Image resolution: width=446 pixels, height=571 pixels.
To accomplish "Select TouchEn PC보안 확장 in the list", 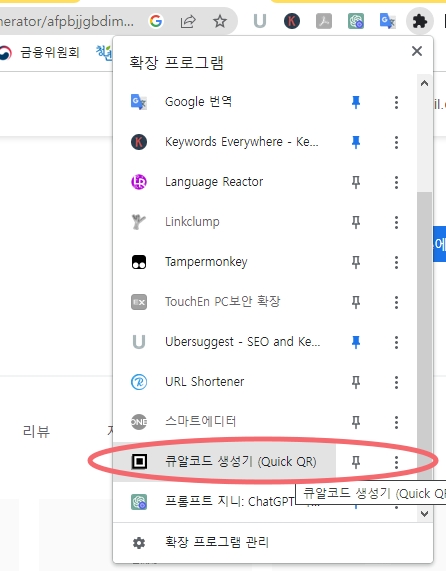I will [224, 303].
